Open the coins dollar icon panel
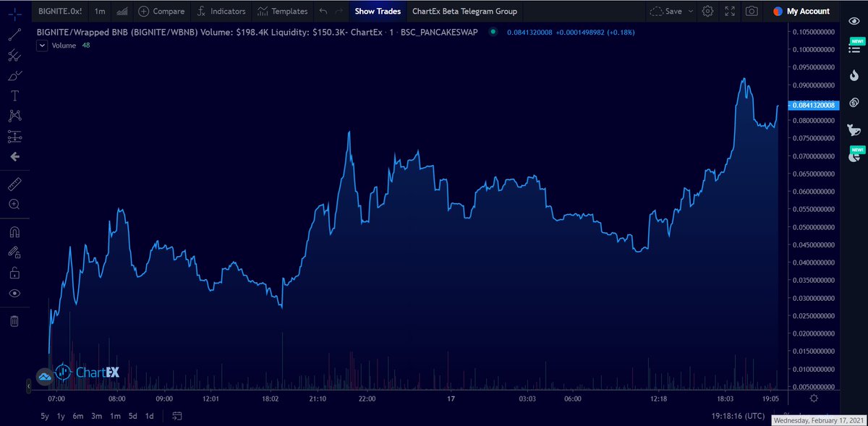Screen dimensions: 868x426 pos(854,103)
